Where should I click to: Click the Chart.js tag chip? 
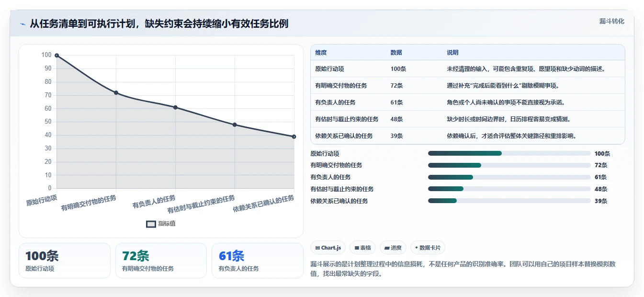[328, 248]
